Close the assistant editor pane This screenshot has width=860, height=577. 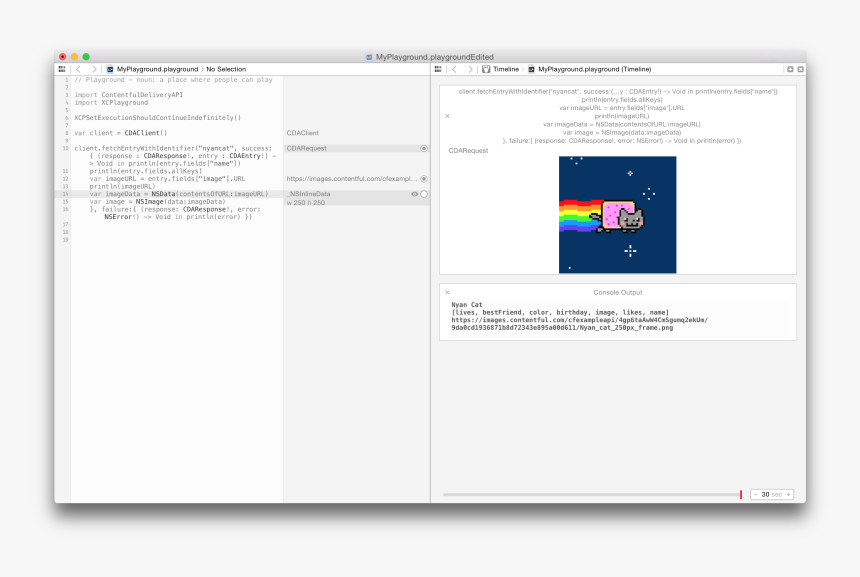(801, 69)
